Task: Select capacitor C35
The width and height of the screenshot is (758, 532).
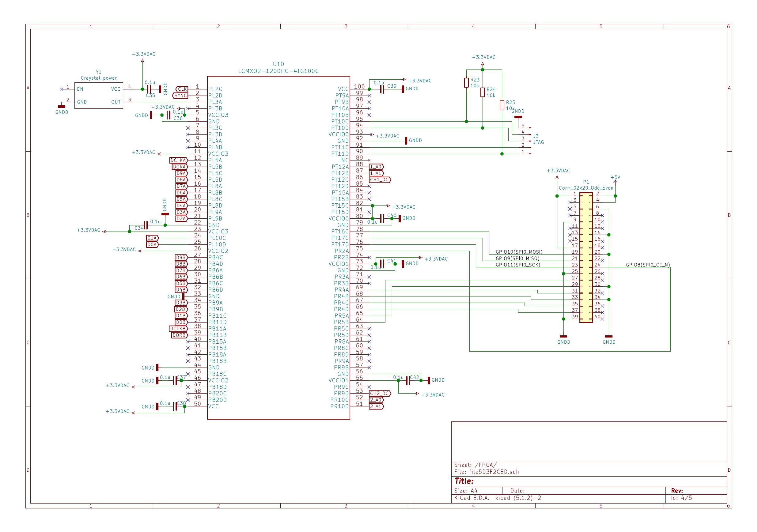Action: [x=149, y=89]
